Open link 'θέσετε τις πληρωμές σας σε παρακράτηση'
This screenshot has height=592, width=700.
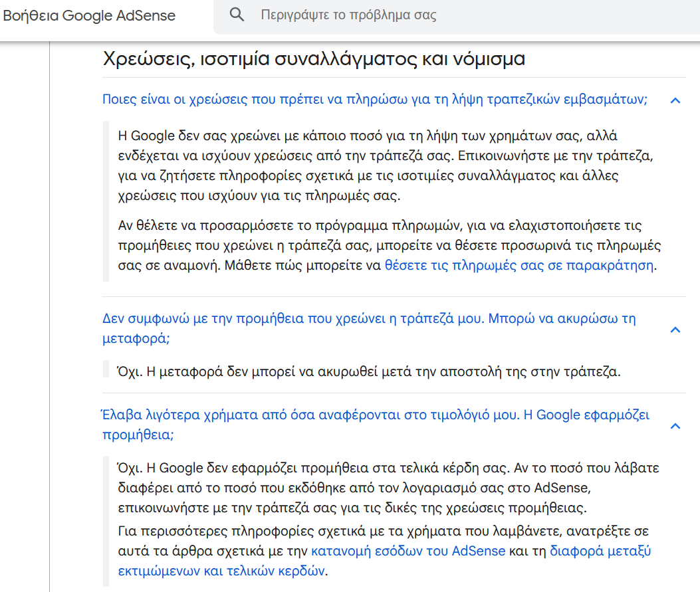(x=520, y=266)
